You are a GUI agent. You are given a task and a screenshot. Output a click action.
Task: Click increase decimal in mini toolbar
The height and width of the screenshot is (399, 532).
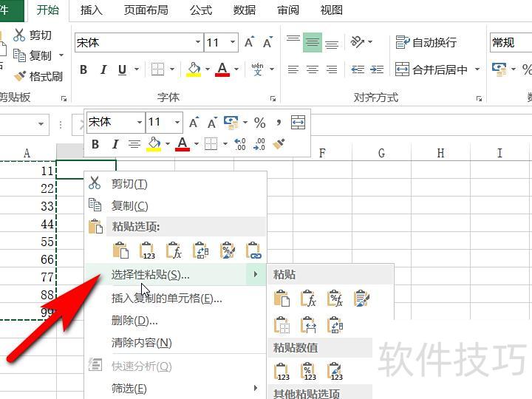(x=240, y=144)
